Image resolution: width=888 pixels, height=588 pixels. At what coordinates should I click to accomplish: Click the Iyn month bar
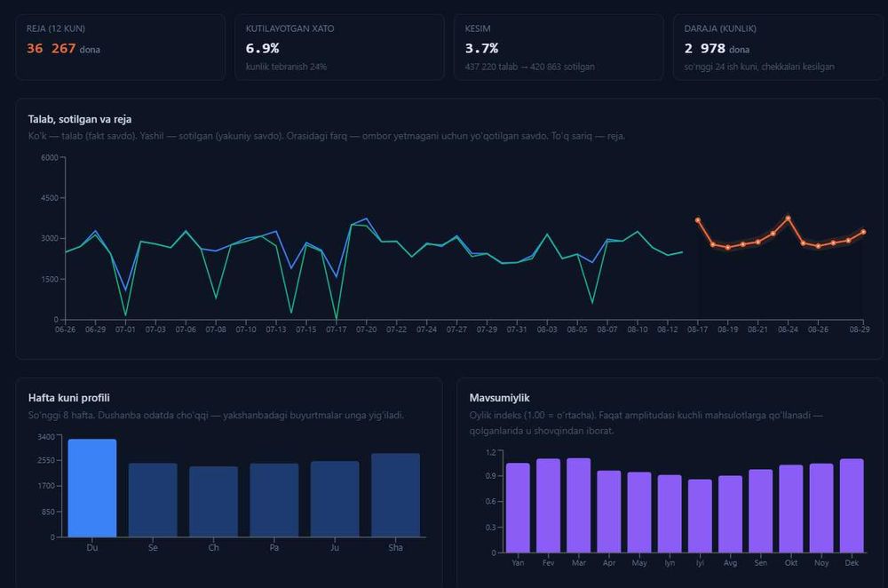pos(670,513)
